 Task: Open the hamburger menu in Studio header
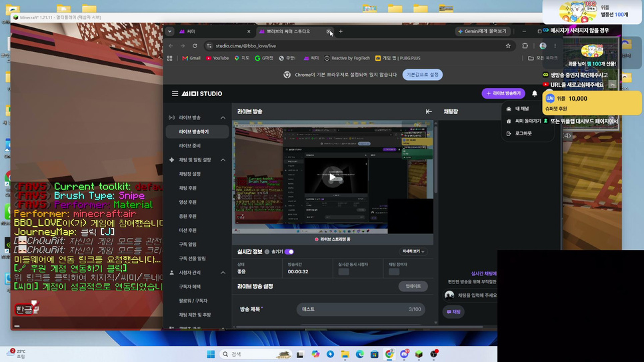(x=175, y=94)
